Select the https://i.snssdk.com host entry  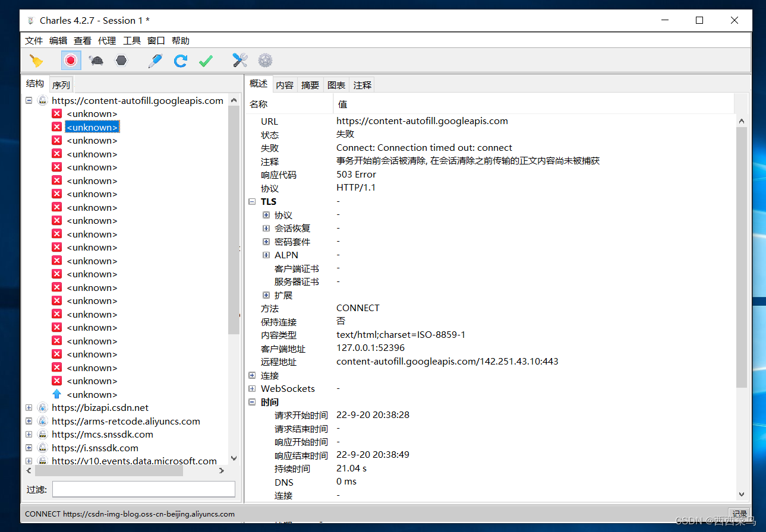95,448
